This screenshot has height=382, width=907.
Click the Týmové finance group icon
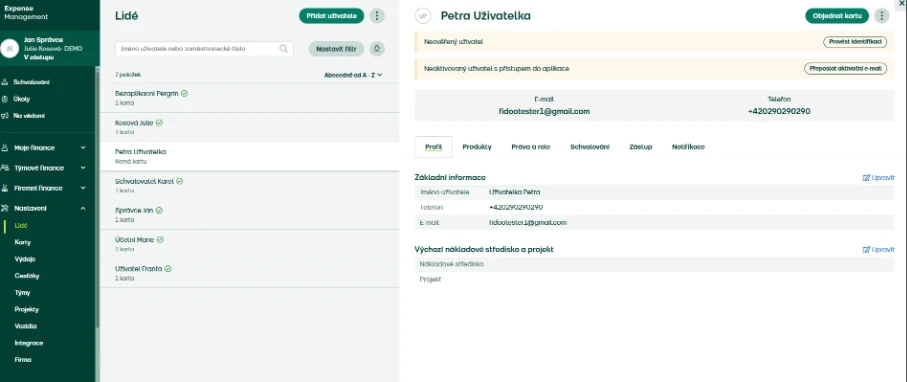(x=5, y=168)
